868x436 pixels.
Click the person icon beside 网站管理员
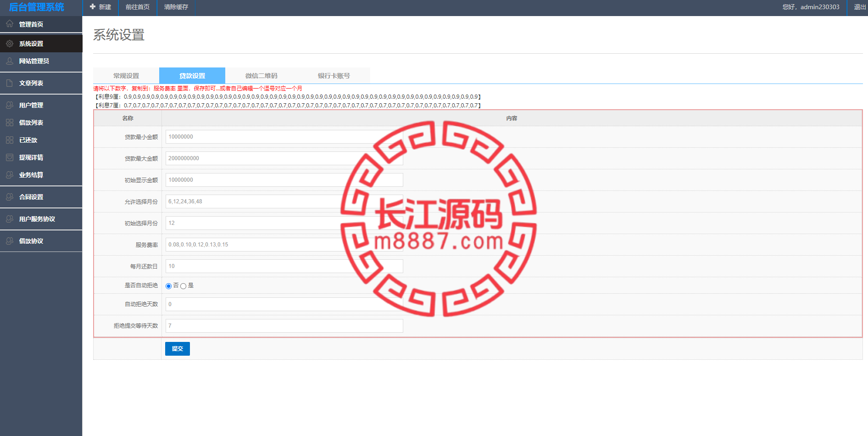pos(10,61)
